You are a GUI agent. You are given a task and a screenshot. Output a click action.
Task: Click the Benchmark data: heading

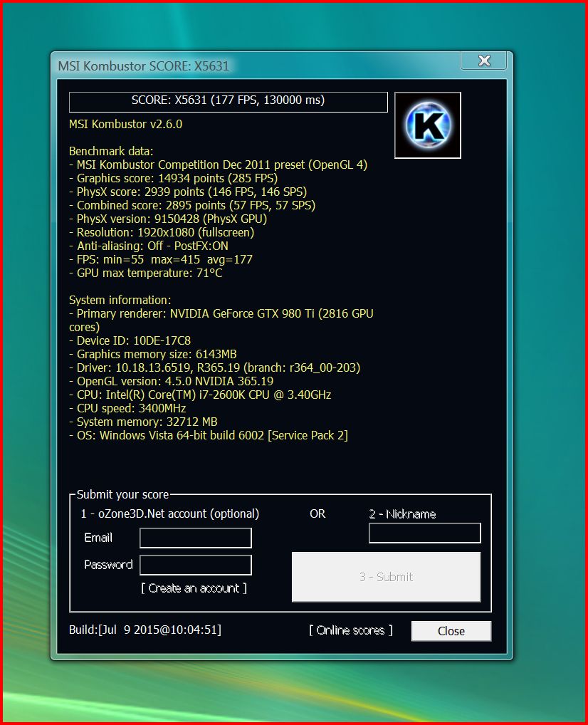pos(111,151)
